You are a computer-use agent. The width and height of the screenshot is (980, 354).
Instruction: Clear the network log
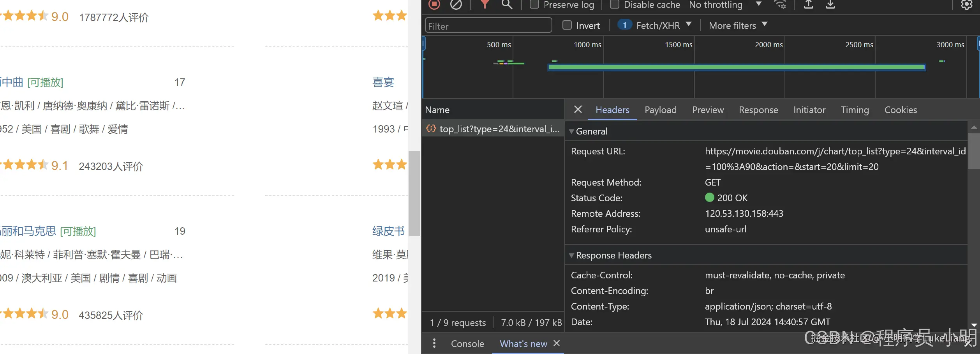coord(456,5)
